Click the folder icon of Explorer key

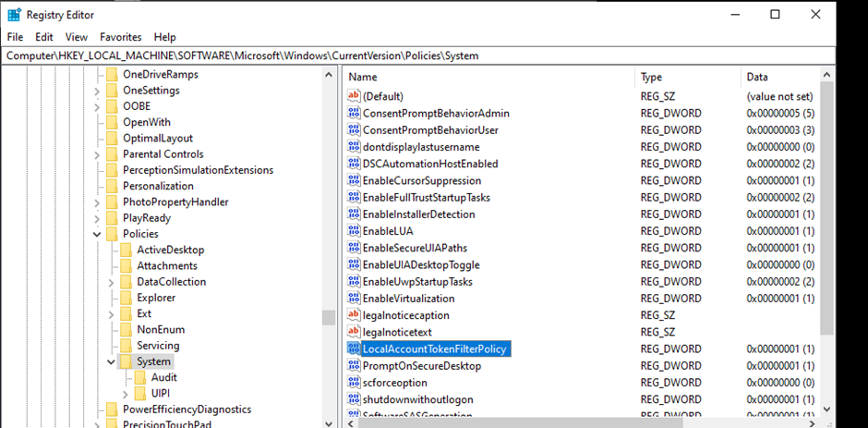point(127,298)
